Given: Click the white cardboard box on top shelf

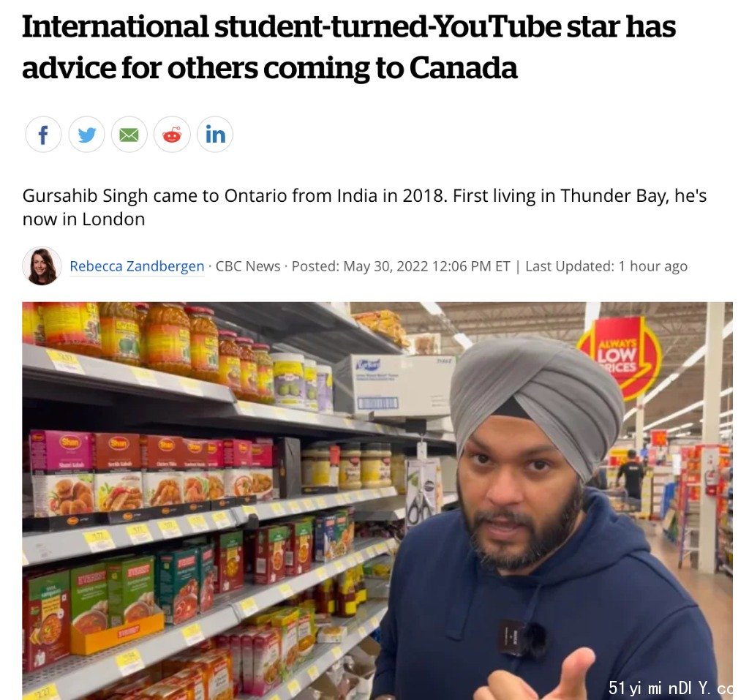Looking at the screenshot, I should coord(396,384).
